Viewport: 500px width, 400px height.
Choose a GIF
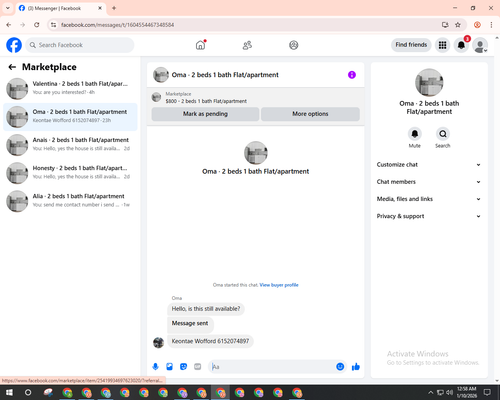(x=197, y=367)
